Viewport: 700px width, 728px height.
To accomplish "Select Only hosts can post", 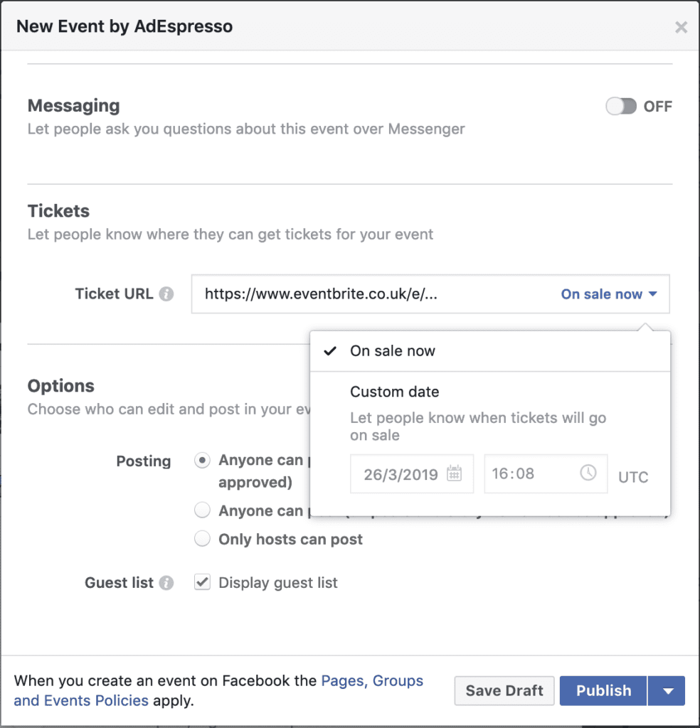I will click(202, 539).
